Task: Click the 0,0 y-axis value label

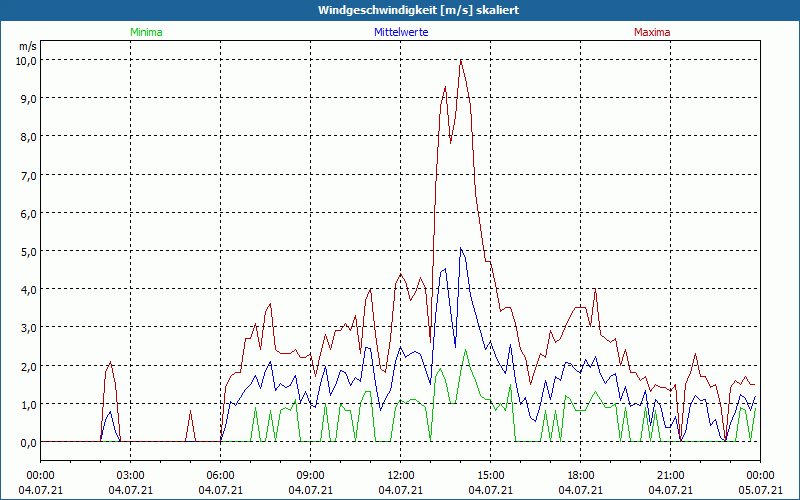Action: pyautogui.click(x=26, y=442)
